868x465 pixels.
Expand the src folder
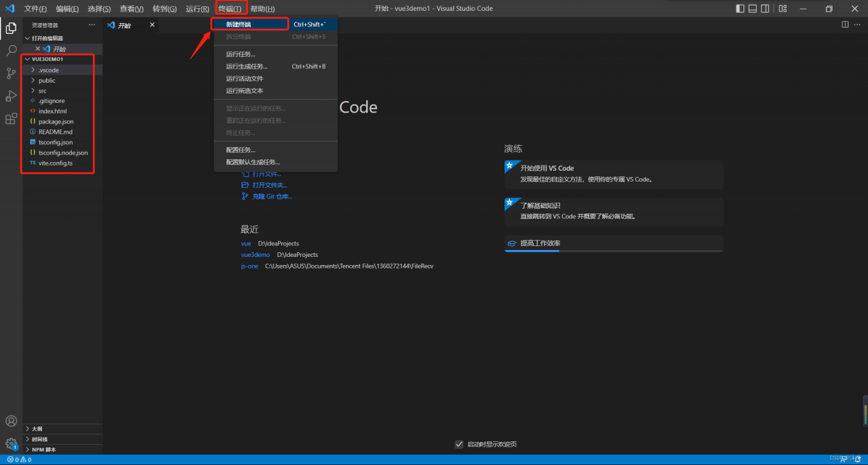click(62, 90)
